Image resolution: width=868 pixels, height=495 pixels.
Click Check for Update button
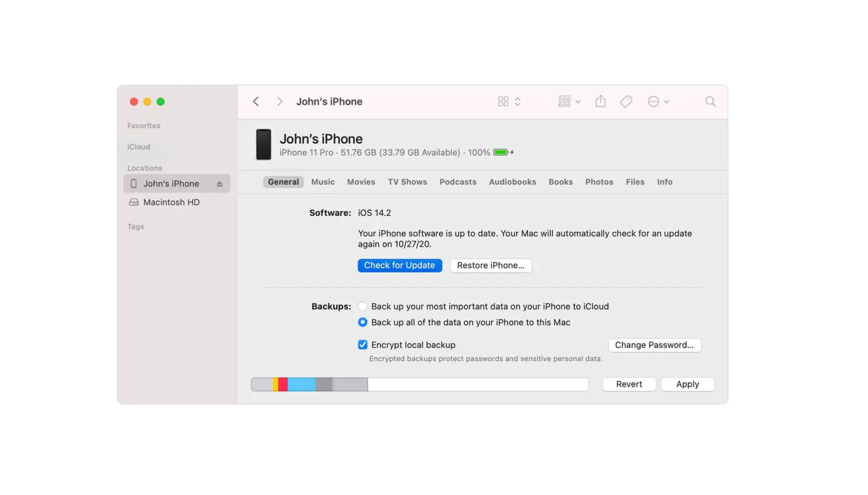point(400,265)
